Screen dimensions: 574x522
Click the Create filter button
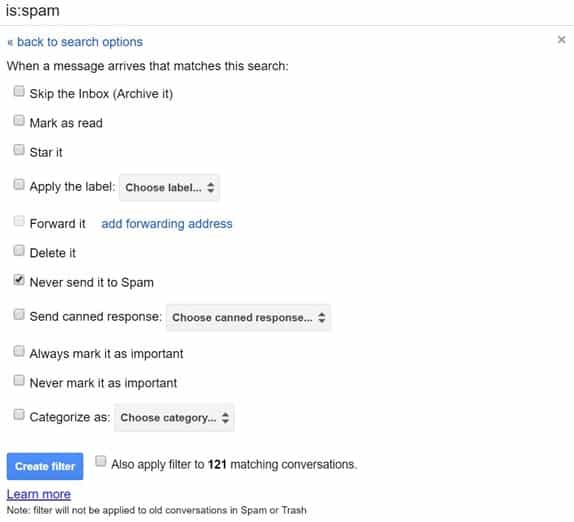tap(45, 466)
